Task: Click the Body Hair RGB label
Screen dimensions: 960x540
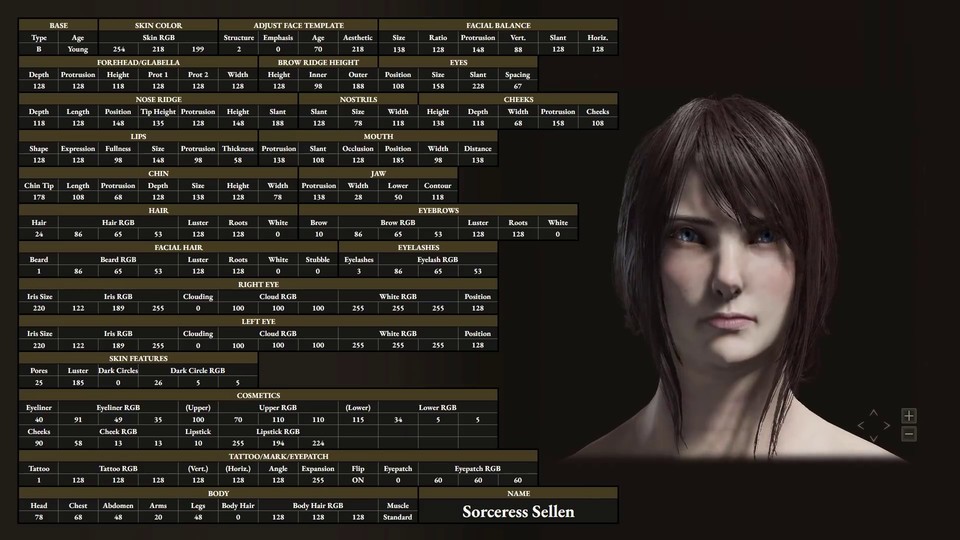Action: (x=318, y=506)
